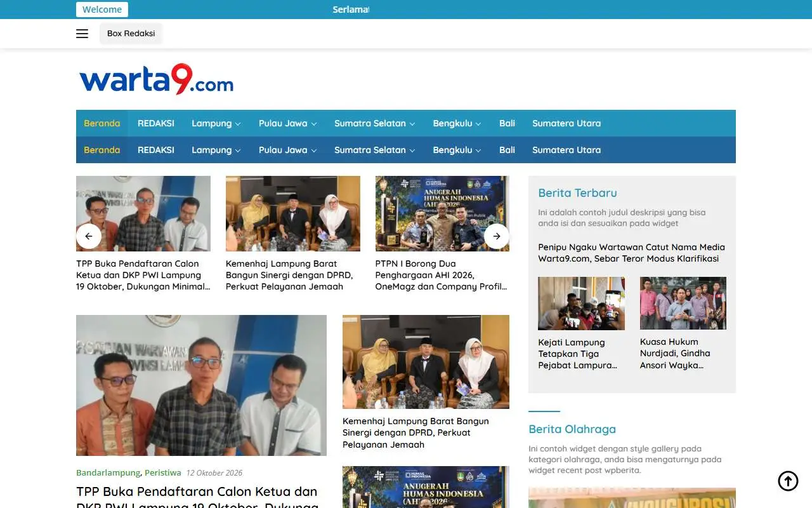Click the Kemenhaj carousel image
812x508 pixels.
point(293,213)
